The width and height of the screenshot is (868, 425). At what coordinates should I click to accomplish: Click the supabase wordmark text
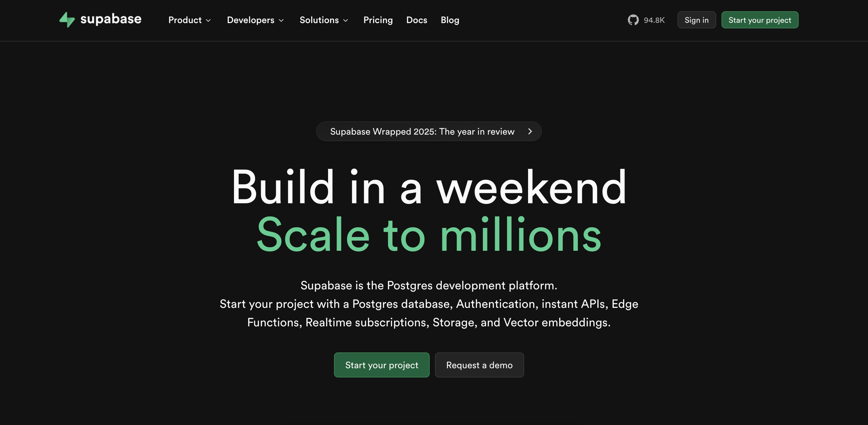[x=111, y=19]
